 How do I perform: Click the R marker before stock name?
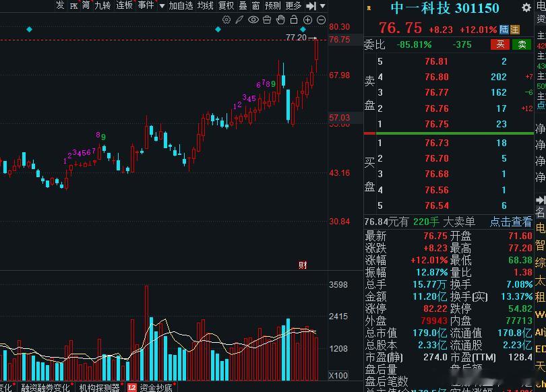click(369, 8)
